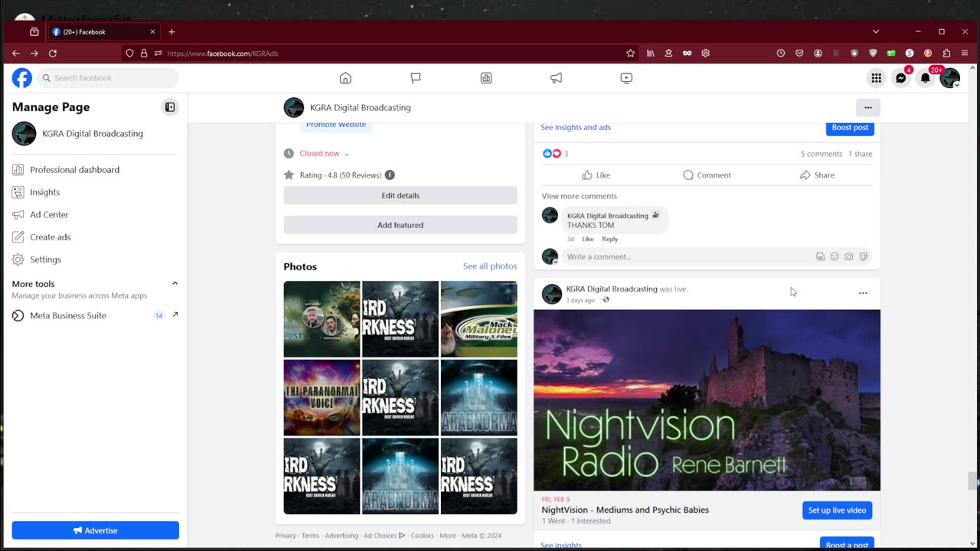
Task: Add an avatar sticker to the comment
Action: click(x=820, y=257)
